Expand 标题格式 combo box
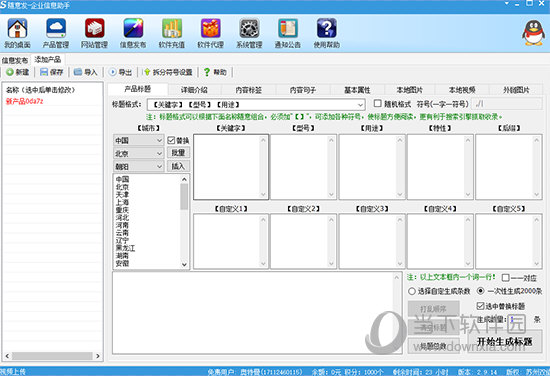The image size is (550, 376). (360, 105)
